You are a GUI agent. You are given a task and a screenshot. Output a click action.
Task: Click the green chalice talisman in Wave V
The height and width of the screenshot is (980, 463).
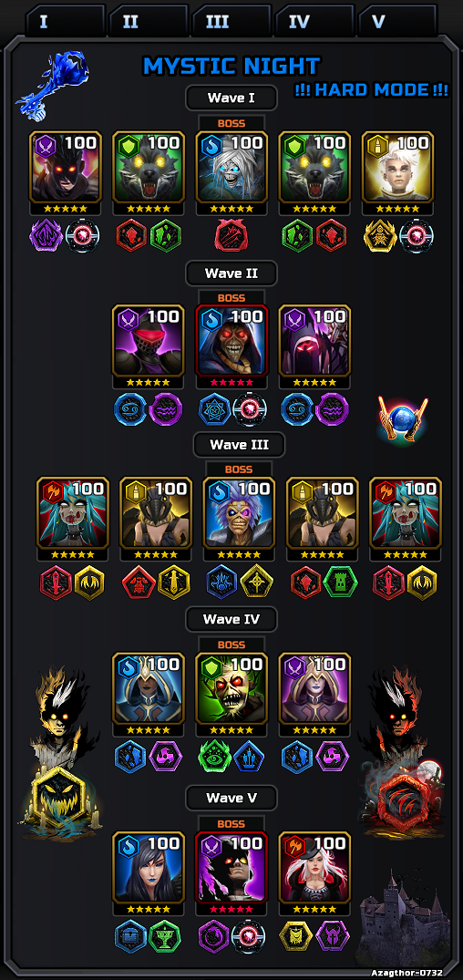[165, 937]
